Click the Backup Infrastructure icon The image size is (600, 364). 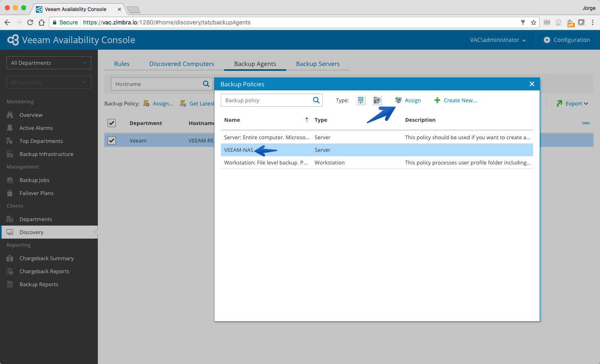click(x=10, y=154)
